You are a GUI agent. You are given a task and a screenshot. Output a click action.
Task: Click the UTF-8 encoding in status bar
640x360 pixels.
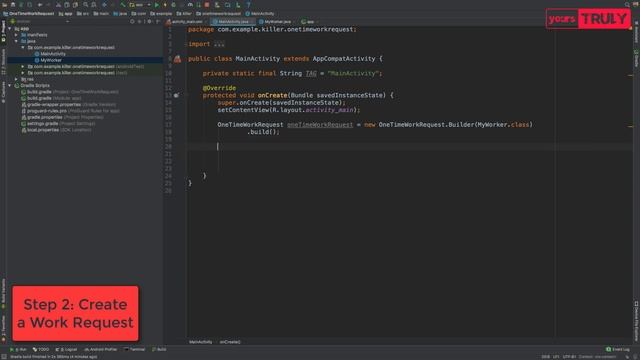pos(569,357)
